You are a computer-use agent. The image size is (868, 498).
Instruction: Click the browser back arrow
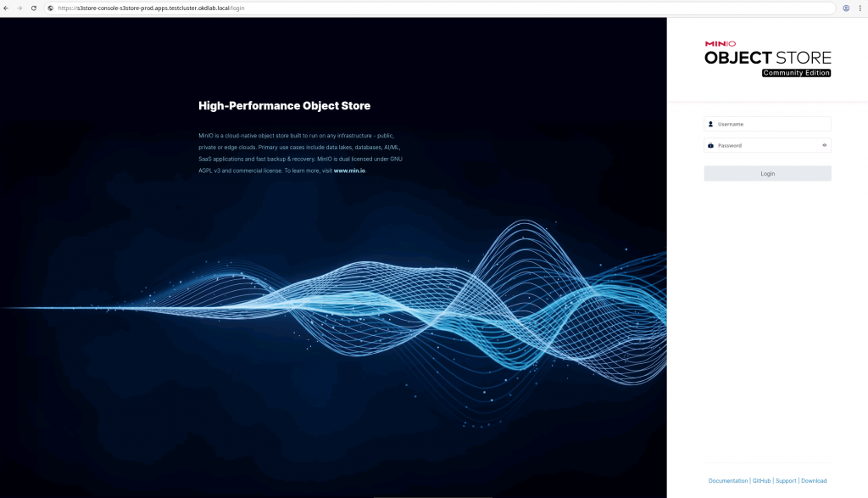[7, 8]
